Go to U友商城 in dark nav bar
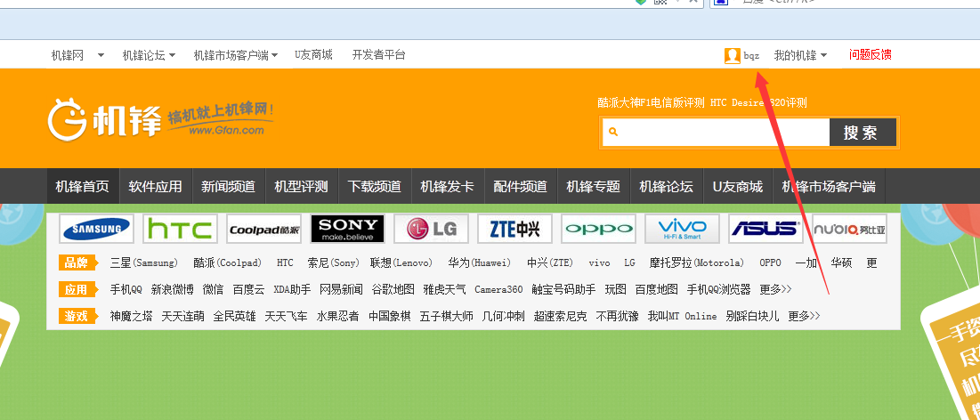This screenshot has height=420, width=980. (x=738, y=186)
